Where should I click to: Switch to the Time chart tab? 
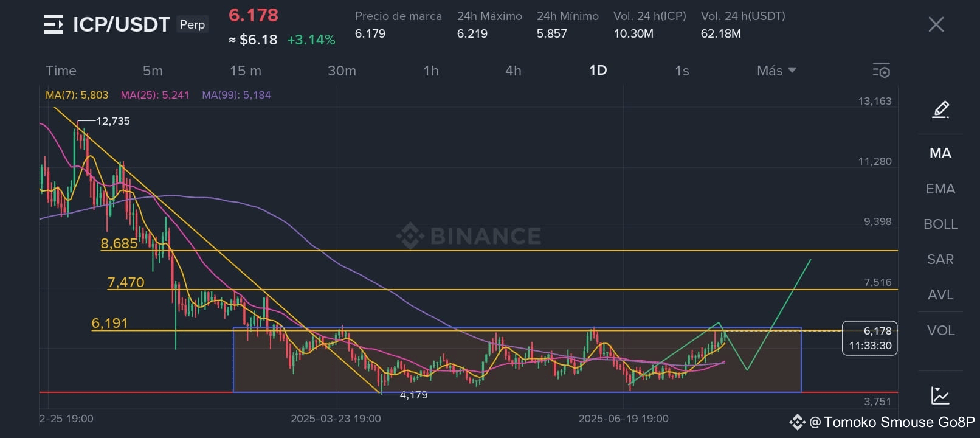[x=61, y=71]
